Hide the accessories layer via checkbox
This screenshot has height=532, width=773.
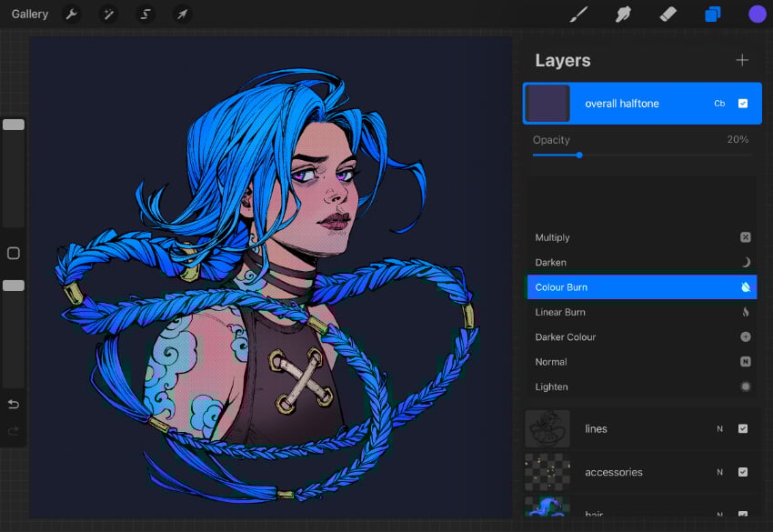tap(743, 472)
